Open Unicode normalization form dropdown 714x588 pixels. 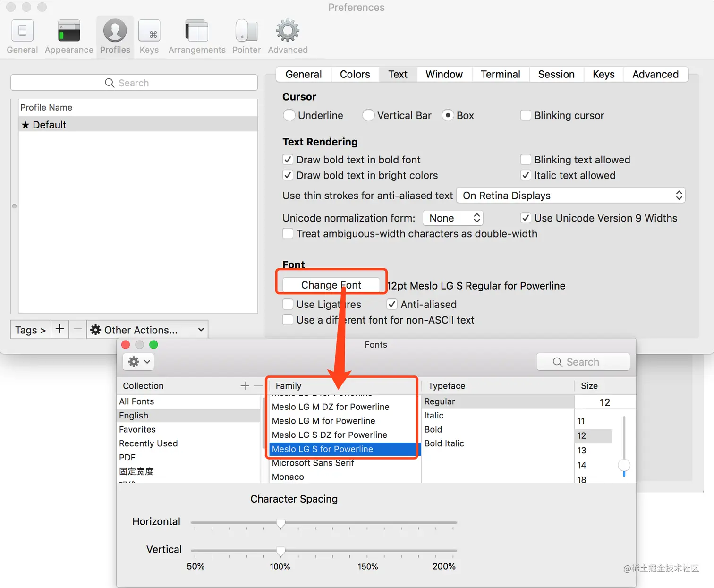tap(453, 218)
